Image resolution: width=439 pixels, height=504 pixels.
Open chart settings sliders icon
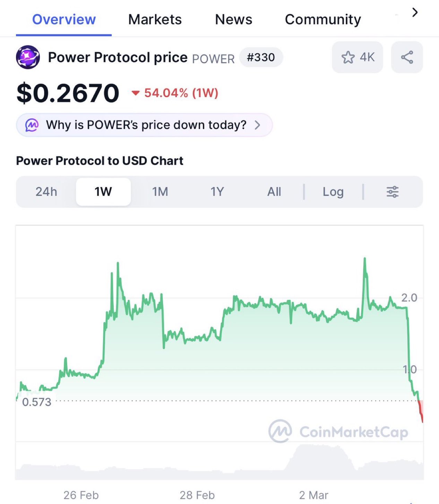click(393, 192)
